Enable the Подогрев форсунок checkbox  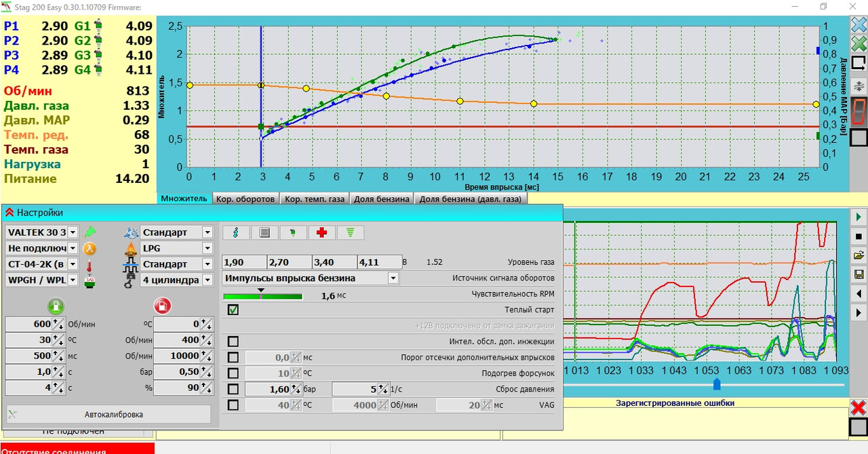[x=233, y=373]
